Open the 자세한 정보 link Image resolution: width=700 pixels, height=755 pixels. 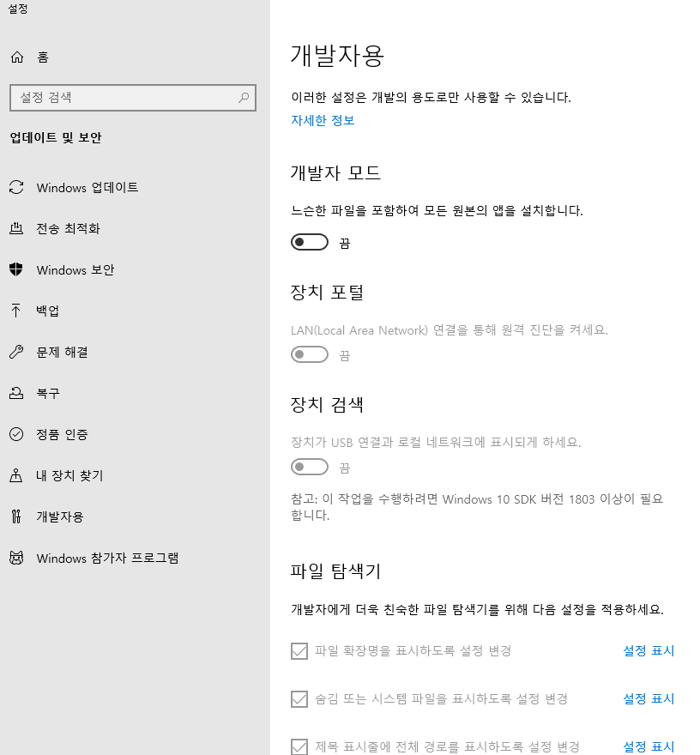323,120
